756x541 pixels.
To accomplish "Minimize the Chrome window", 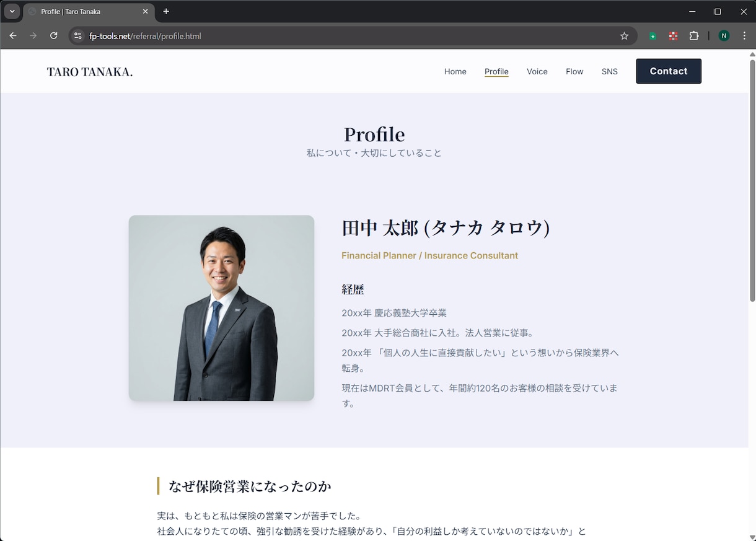I will pos(692,11).
